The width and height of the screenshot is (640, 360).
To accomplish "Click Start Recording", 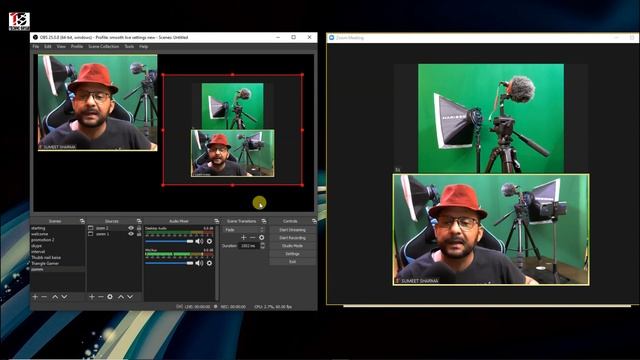I will point(292,238).
